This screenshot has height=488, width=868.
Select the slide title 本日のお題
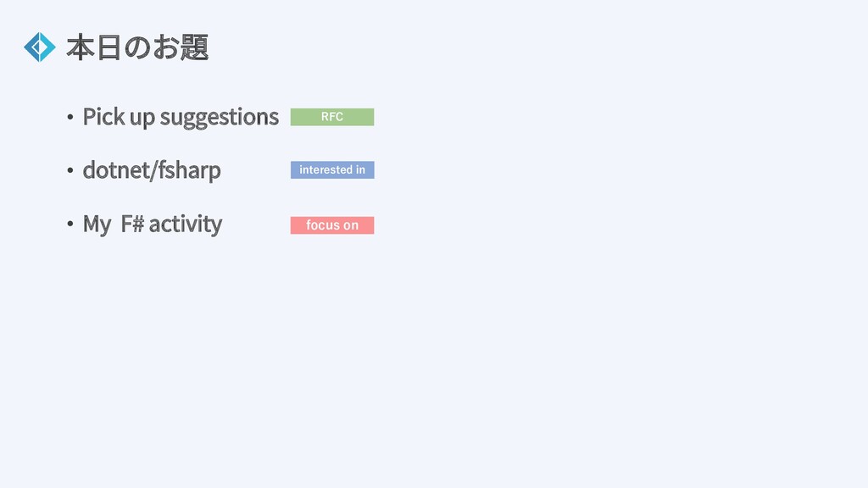tap(137, 47)
